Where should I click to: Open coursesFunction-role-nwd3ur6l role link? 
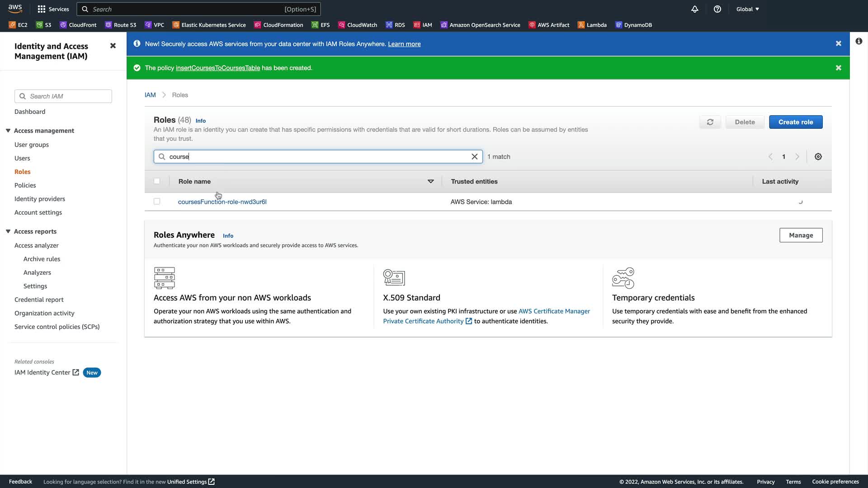click(222, 202)
